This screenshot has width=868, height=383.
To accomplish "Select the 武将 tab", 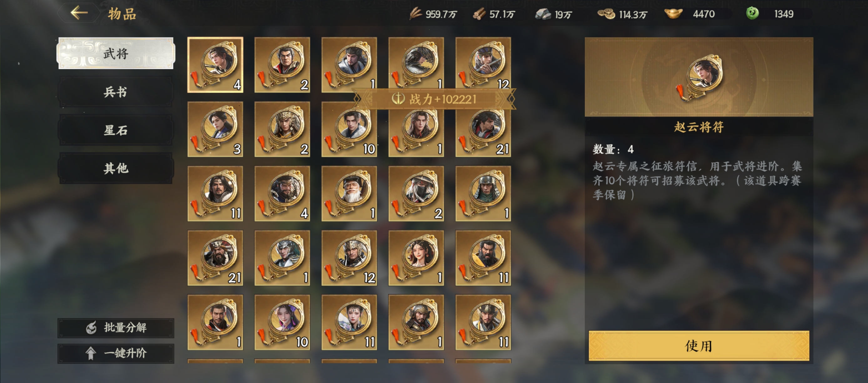I will tap(116, 53).
